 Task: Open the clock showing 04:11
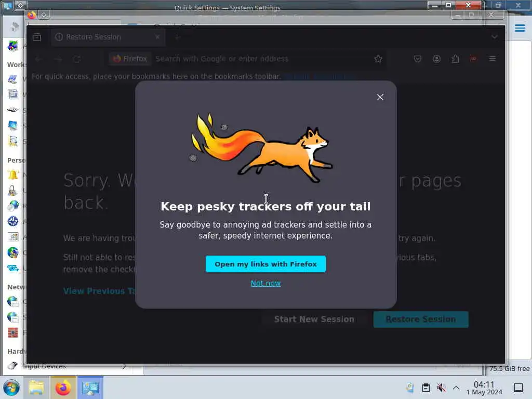[484, 388]
